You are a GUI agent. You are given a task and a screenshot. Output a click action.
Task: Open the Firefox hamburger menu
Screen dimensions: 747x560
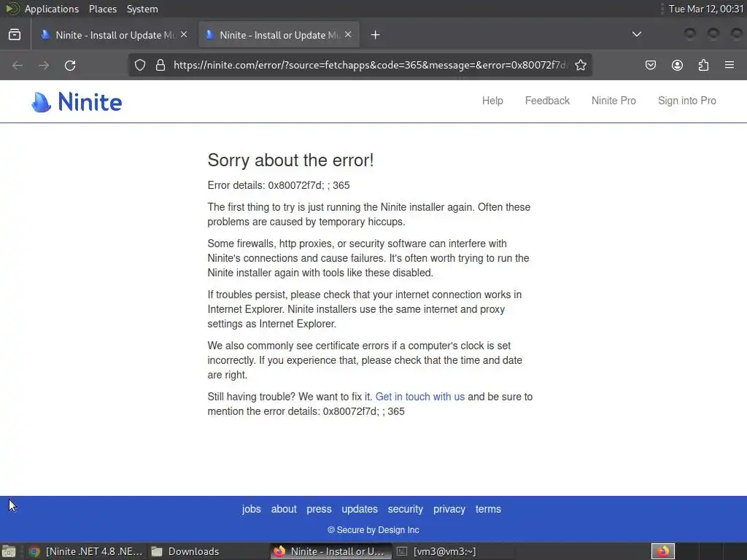729,65
